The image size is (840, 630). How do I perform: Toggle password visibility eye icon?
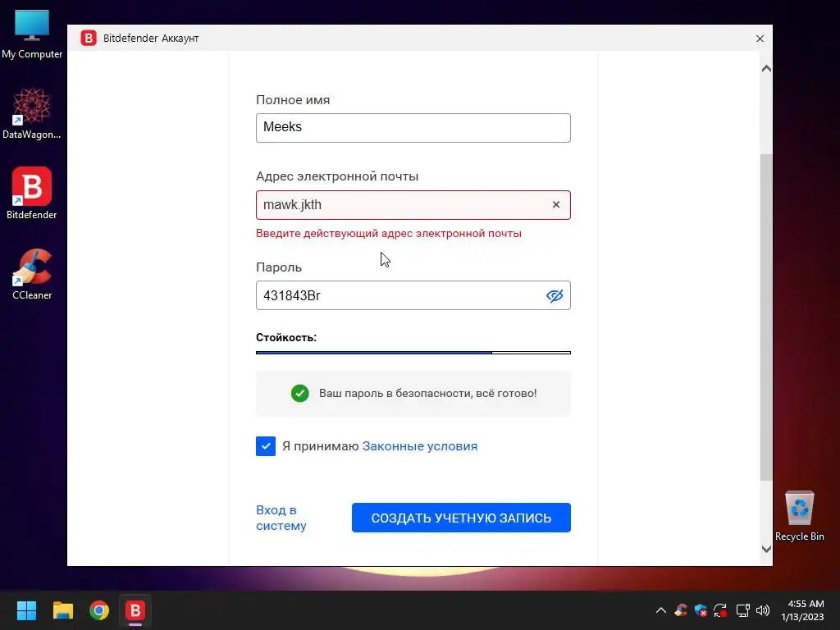[x=555, y=295]
